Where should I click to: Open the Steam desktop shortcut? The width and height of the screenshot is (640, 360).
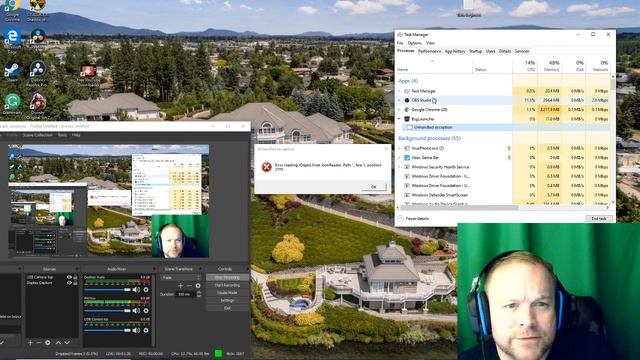(12, 71)
